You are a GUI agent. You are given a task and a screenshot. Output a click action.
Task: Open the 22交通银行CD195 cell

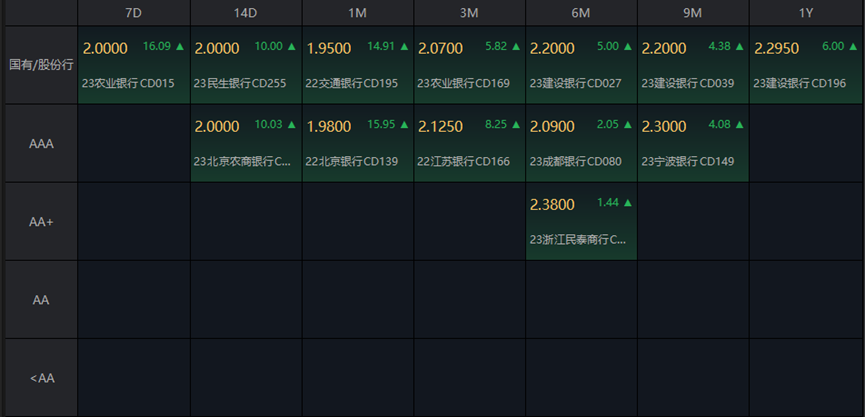pyautogui.click(x=358, y=65)
